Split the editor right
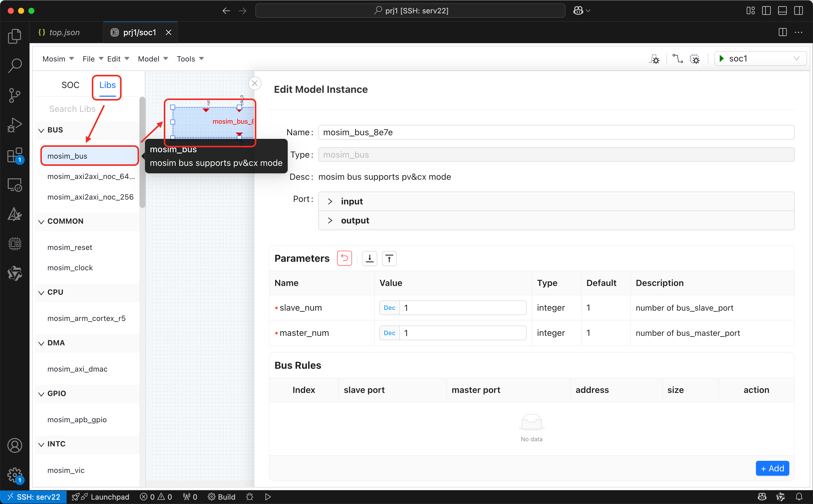This screenshot has height=504, width=813. [782, 32]
